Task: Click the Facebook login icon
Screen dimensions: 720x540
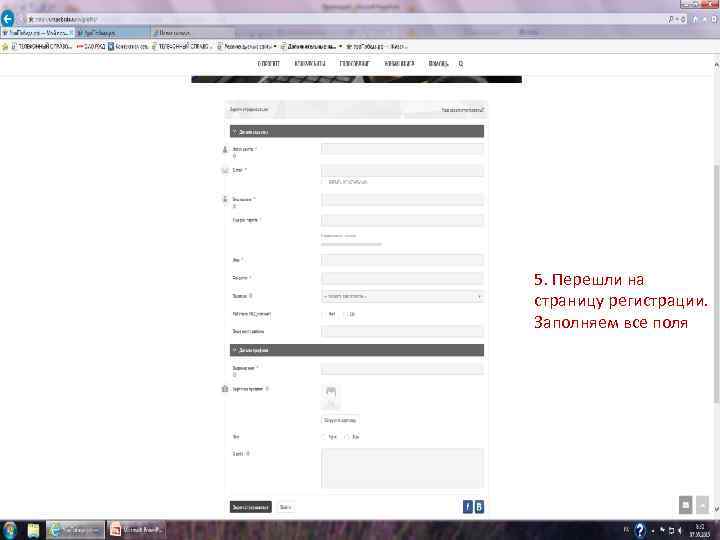Action: [467, 506]
